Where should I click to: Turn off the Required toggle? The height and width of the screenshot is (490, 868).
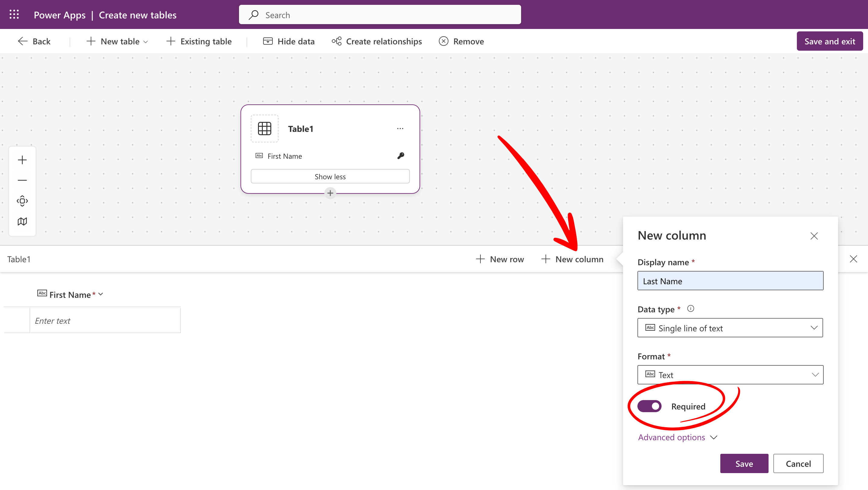click(649, 406)
